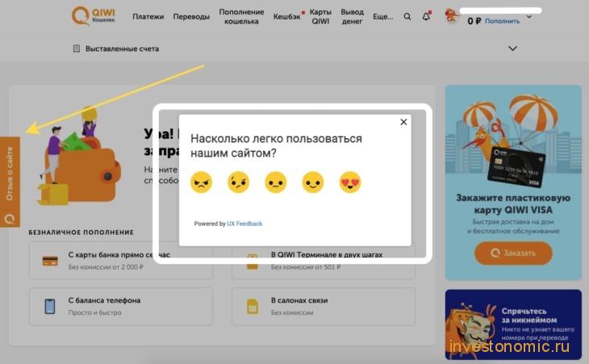The width and height of the screenshot is (589, 364).
Task: Rate with the neutral face emoji
Action: pyautogui.click(x=276, y=182)
